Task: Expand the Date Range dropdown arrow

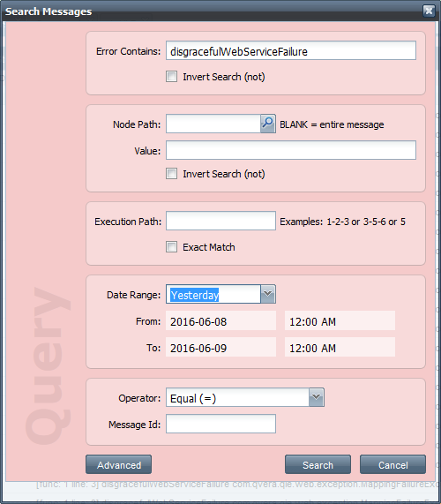Action: (268, 294)
